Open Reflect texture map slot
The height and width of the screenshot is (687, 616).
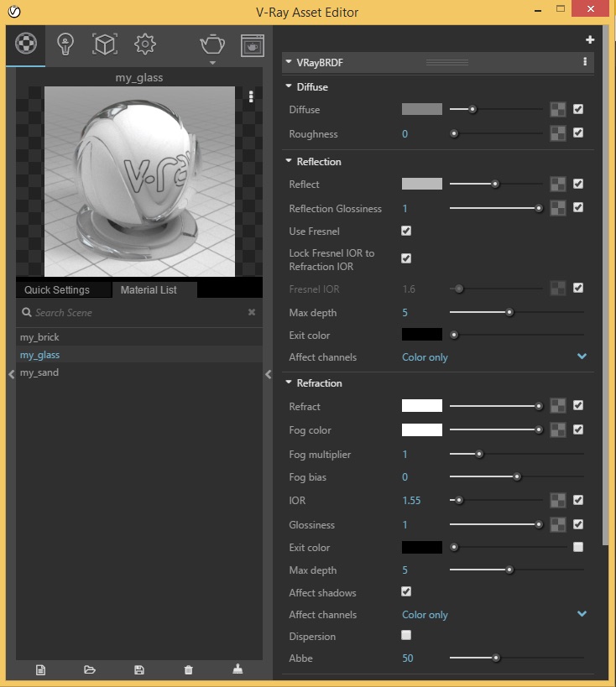tap(558, 184)
